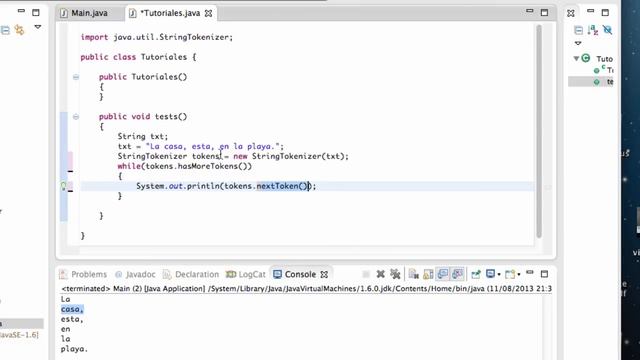Image resolution: width=640 pixels, height=360 pixels.
Task: Remove all terminated launches in Console
Action: coord(395,274)
